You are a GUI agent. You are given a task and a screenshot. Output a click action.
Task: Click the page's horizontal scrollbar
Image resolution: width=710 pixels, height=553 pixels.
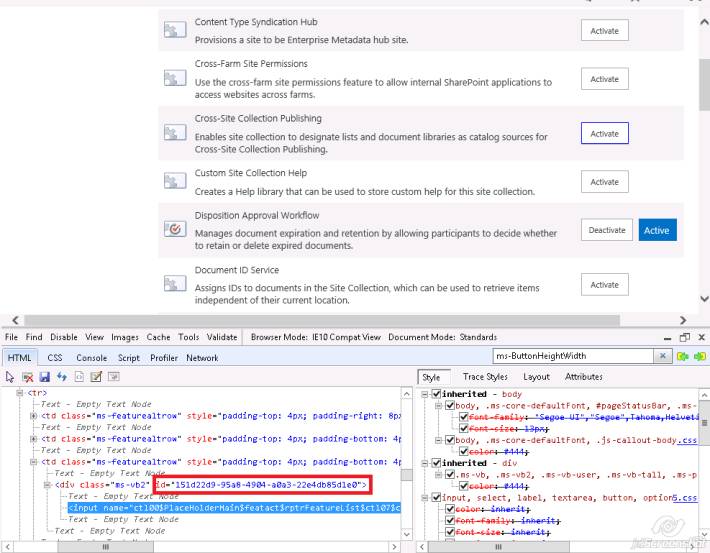tap(321, 320)
